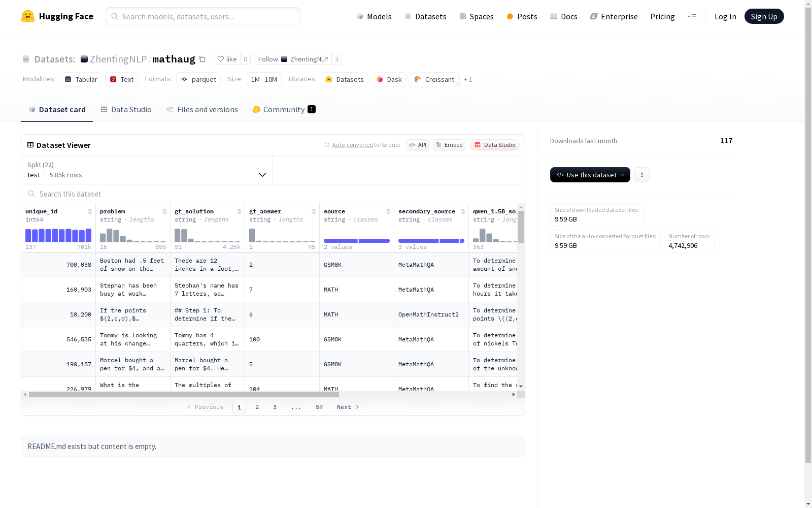
Task: Expand the Split test dropdown
Action: (147, 170)
